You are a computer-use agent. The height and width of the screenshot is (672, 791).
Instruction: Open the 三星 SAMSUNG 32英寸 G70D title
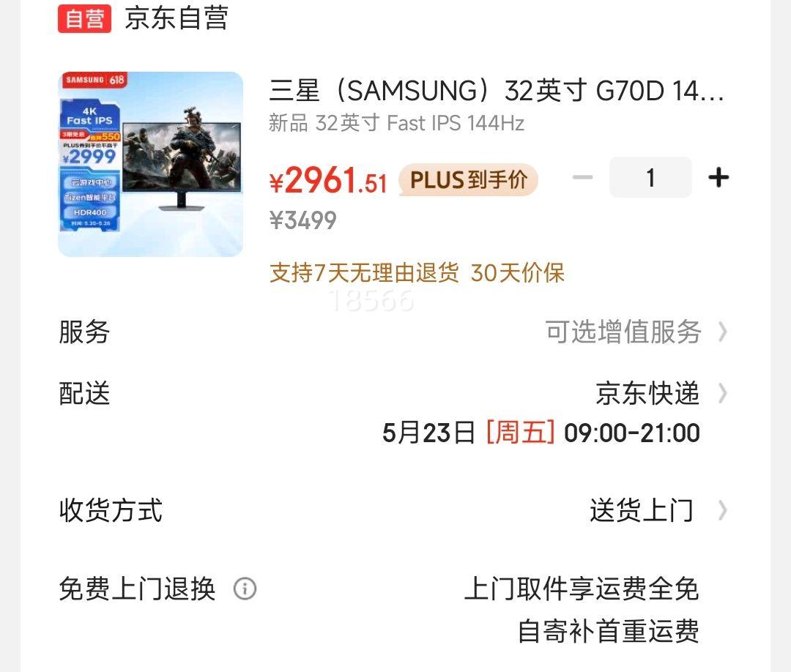497,91
